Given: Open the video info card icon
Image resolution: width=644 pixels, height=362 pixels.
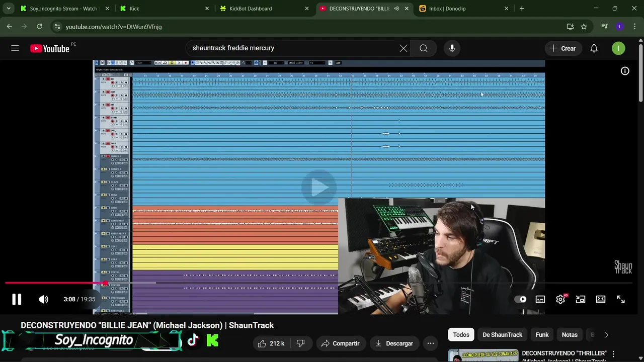Looking at the screenshot, I should tap(625, 71).
